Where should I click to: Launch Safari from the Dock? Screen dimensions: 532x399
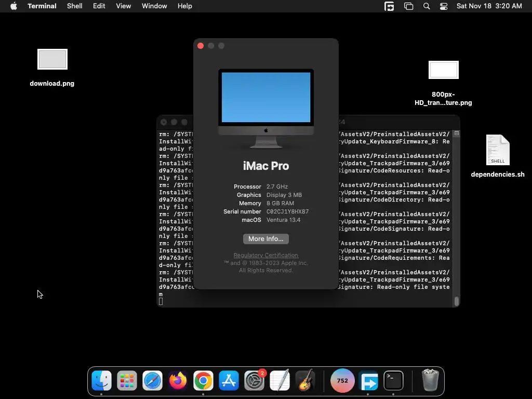tap(152, 381)
